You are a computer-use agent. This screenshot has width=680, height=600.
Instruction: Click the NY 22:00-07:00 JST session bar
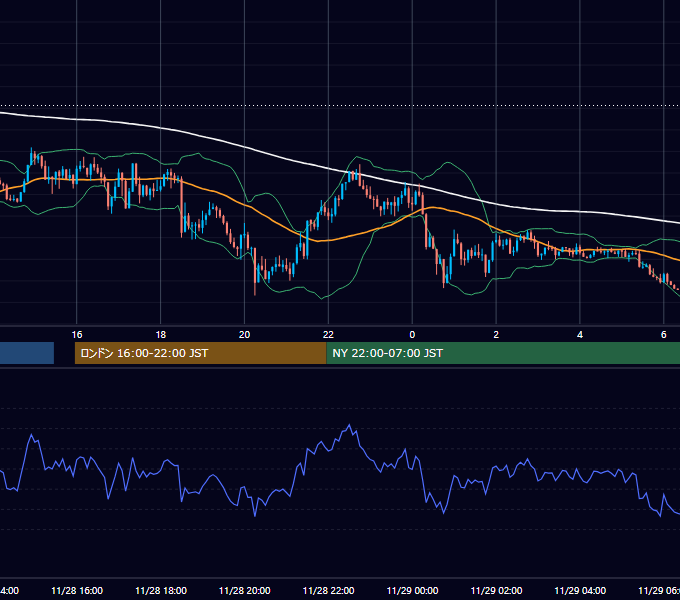(x=503, y=353)
